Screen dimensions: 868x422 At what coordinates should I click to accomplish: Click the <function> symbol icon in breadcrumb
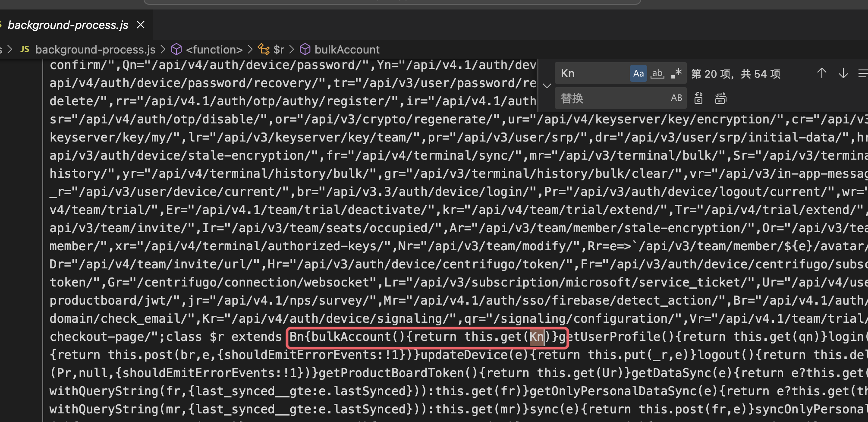coord(177,49)
